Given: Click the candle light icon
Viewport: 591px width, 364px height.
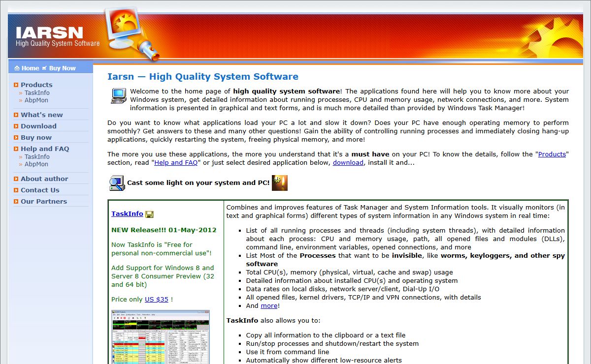Looking at the screenshot, I should (280, 182).
